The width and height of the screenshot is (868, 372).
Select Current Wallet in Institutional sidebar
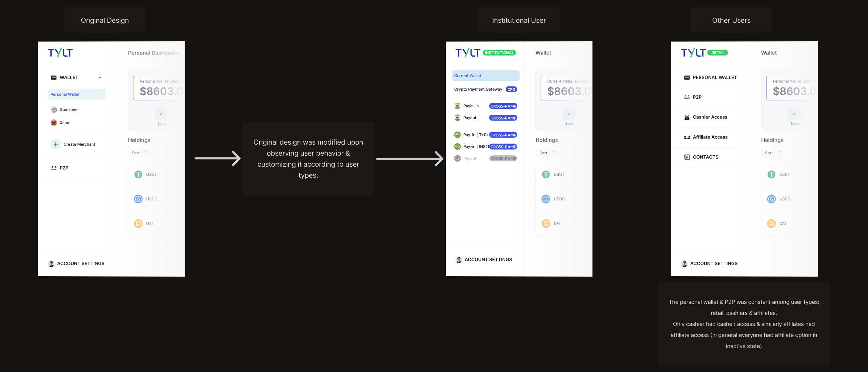pyautogui.click(x=485, y=76)
